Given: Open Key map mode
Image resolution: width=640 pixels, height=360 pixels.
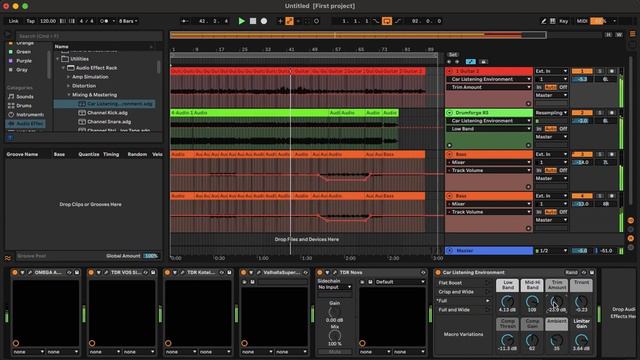Looking at the screenshot, I should coord(564,21).
